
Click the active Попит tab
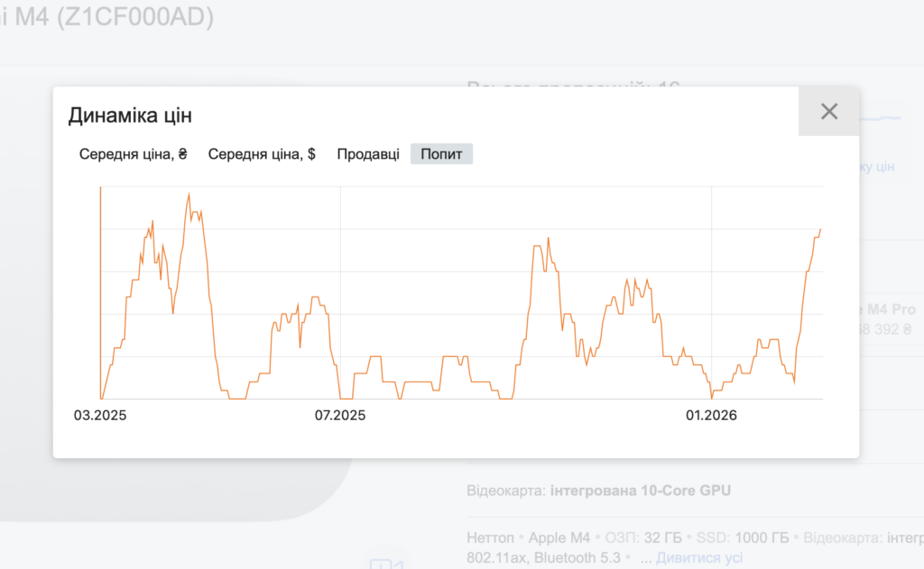[441, 154]
